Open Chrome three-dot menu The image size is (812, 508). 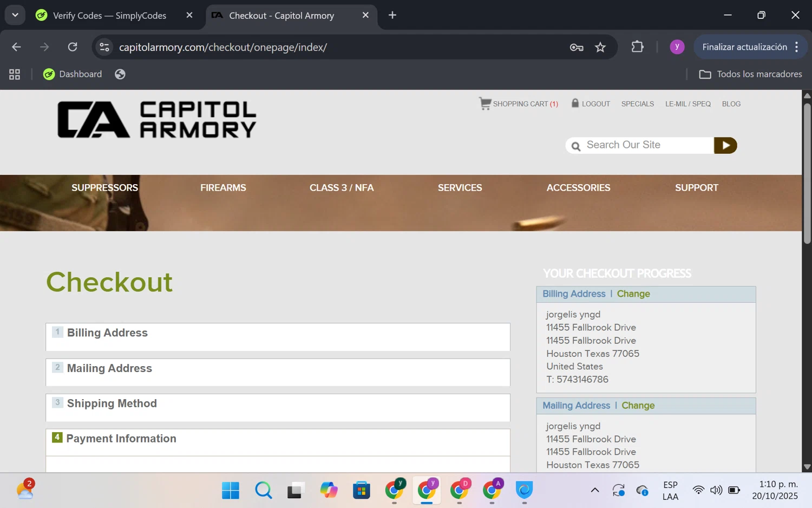coord(796,47)
